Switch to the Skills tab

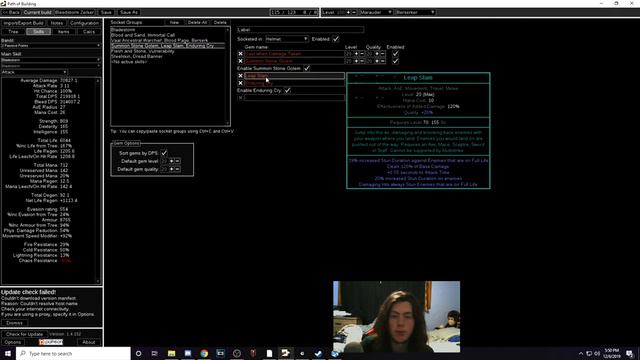39,31
